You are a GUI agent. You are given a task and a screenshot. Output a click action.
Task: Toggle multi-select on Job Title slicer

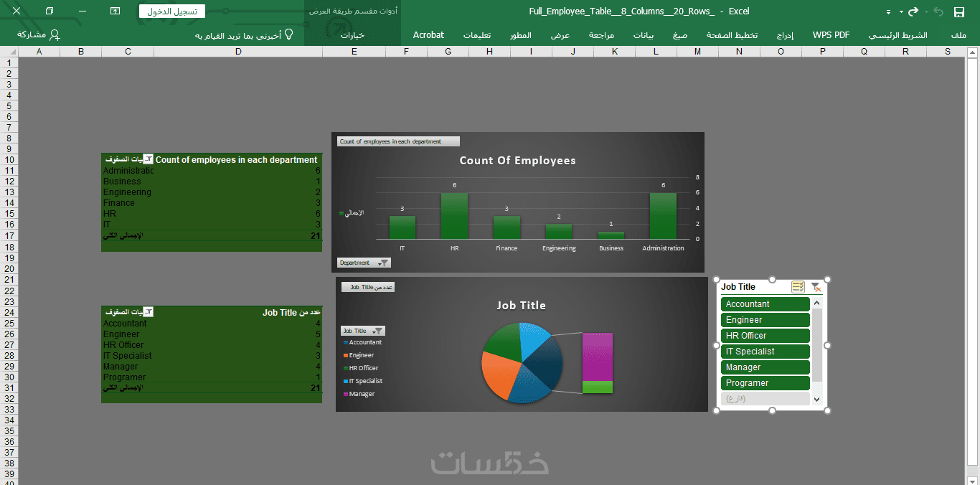click(798, 287)
